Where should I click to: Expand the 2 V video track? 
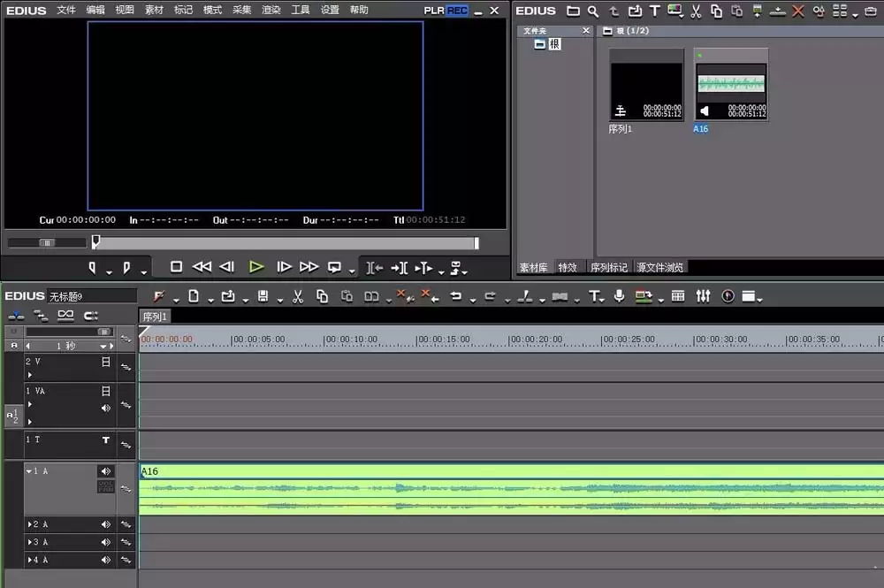pyautogui.click(x=30, y=374)
